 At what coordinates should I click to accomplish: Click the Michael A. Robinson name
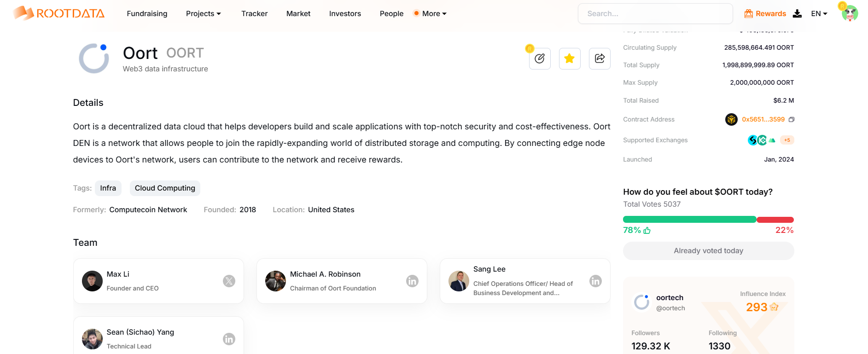point(325,274)
